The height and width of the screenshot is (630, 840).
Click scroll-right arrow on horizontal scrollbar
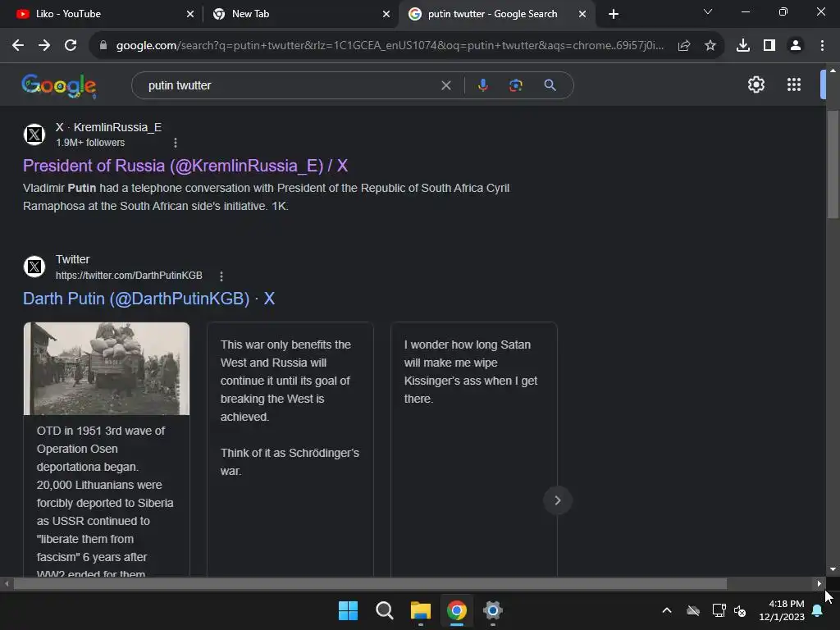(x=819, y=583)
